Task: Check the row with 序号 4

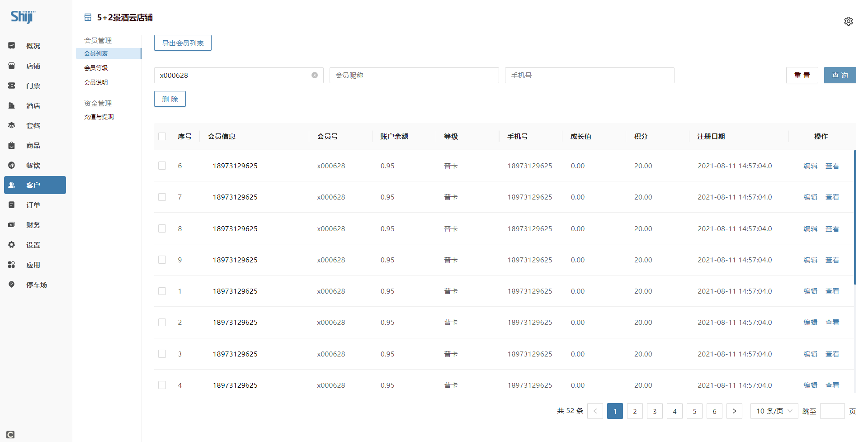Action: (x=162, y=385)
